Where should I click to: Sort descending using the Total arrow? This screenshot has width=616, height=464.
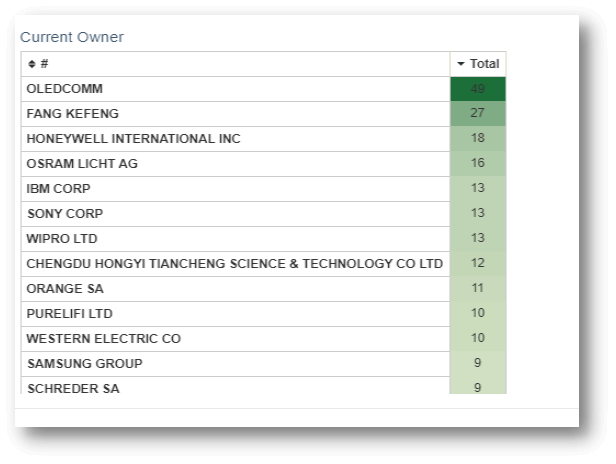click(461, 64)
